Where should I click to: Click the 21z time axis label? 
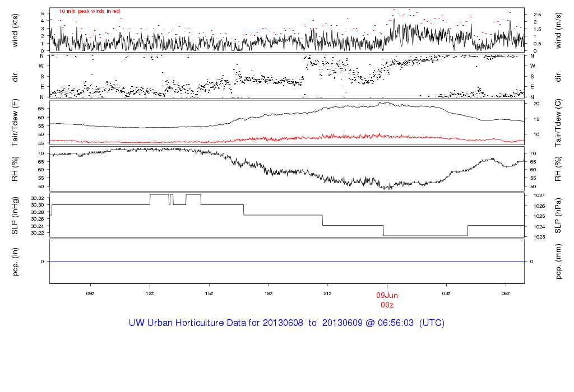coord(327,293)
